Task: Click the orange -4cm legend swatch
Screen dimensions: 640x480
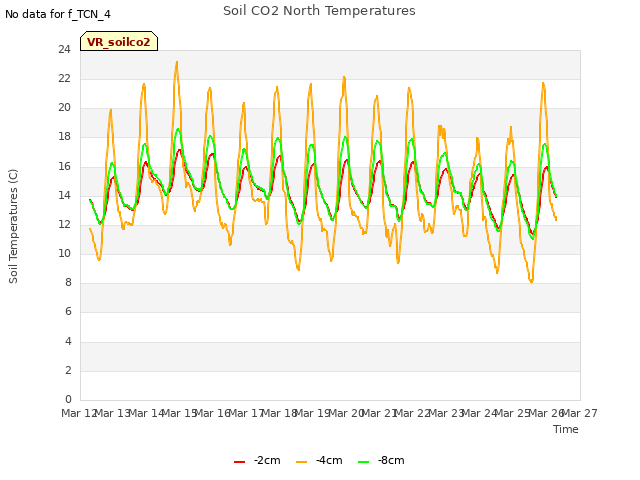Action: 301,462
